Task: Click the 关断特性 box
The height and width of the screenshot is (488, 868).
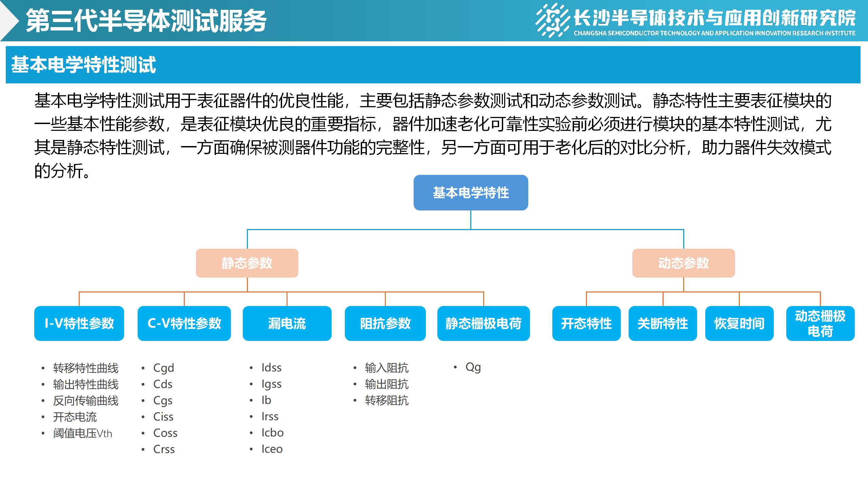Action: pyautogui.click(x=663, y=323)
